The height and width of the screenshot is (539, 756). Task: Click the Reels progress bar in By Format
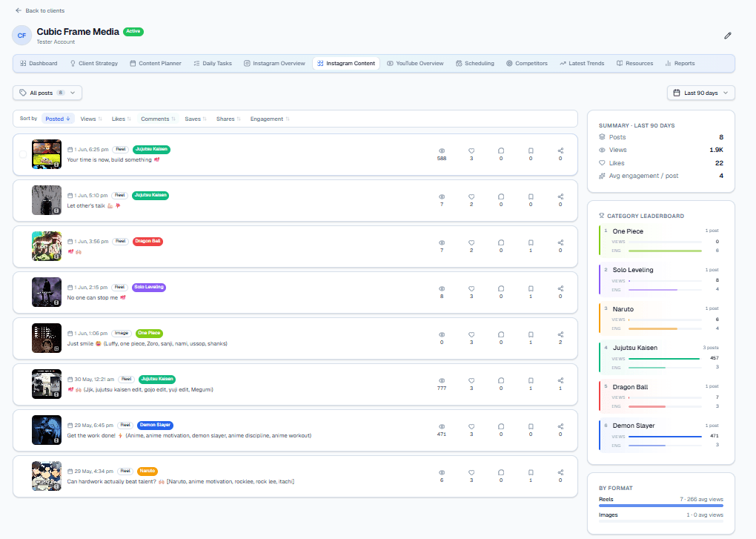(x=661, y=506)
